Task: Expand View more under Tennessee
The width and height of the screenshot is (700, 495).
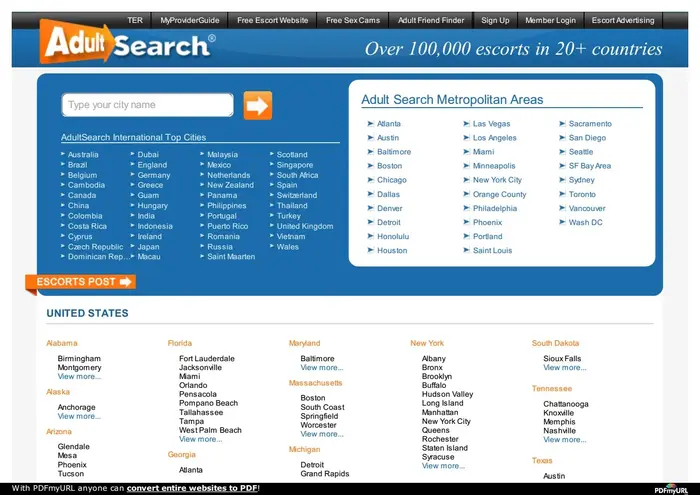Action: tap(565, 440)
